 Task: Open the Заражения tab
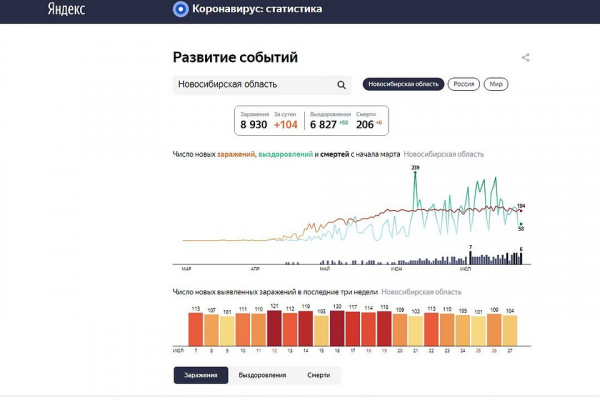(200, 375)
